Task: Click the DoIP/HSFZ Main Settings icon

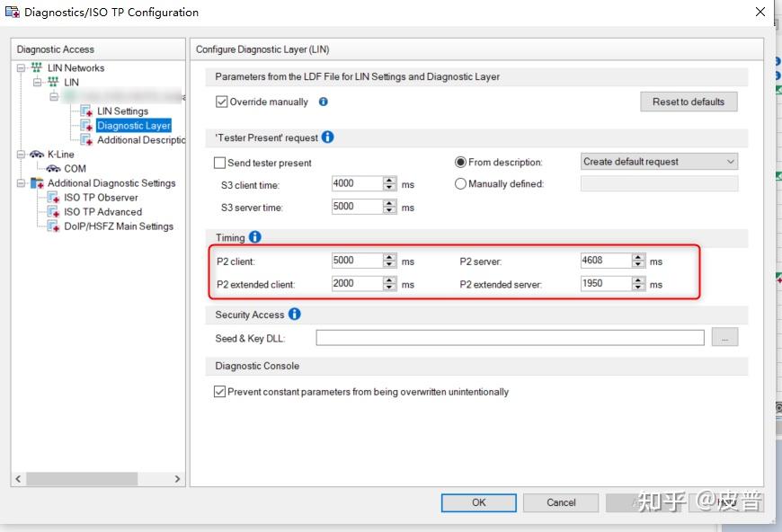Action: pyautogui.click(x=53, y=226)
